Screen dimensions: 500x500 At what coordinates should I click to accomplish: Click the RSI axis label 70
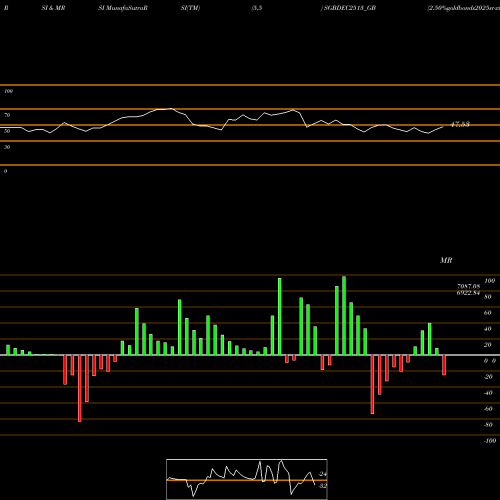tap(7, 115)
